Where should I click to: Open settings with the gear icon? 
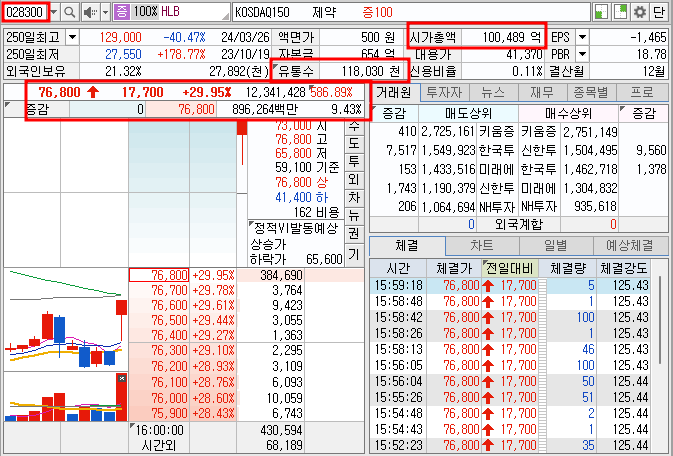(640, 12)
